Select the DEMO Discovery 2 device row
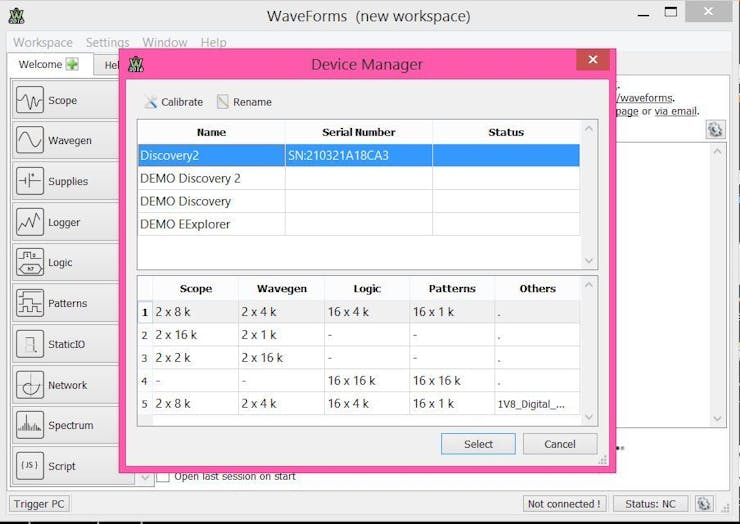Screen dimensions: 740x524 pos(359,178)
